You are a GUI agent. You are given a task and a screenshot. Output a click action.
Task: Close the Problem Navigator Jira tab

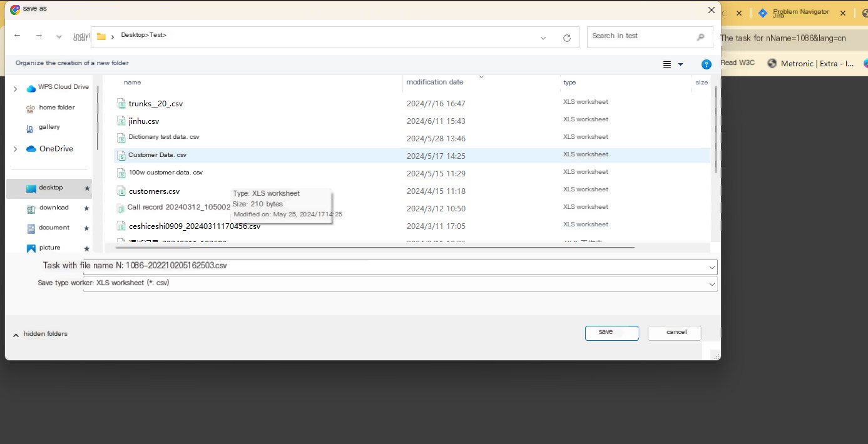[x=843, y=13]
